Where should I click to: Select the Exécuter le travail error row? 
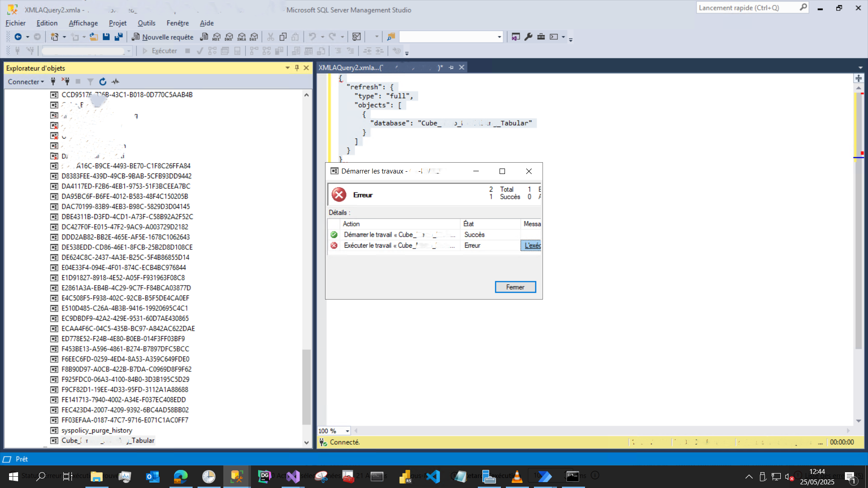point(434,245)
